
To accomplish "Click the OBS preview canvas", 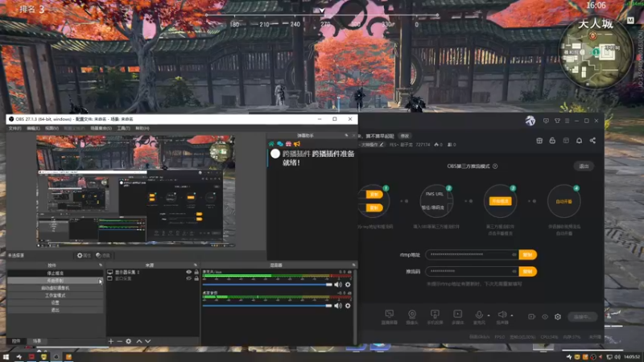I will click(x=135, y=191).
